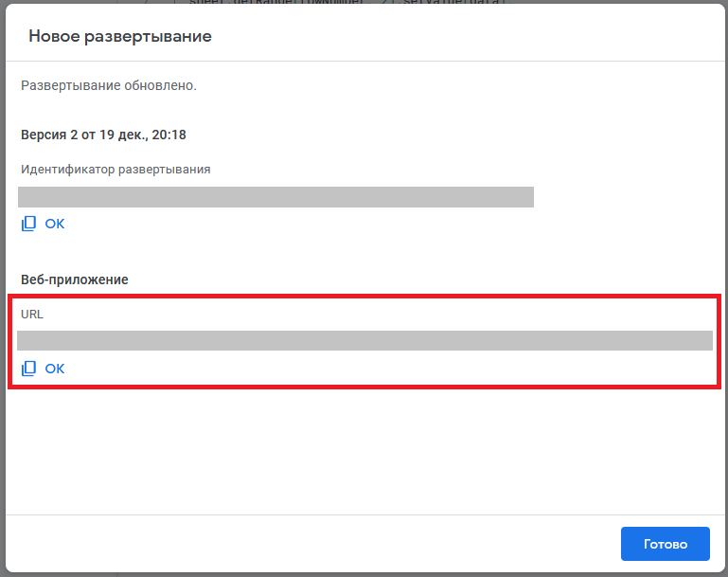The height and width of the screenshot is (577, 728).
Task: Select the redacted deployment ID value
Action: point(275,197)
